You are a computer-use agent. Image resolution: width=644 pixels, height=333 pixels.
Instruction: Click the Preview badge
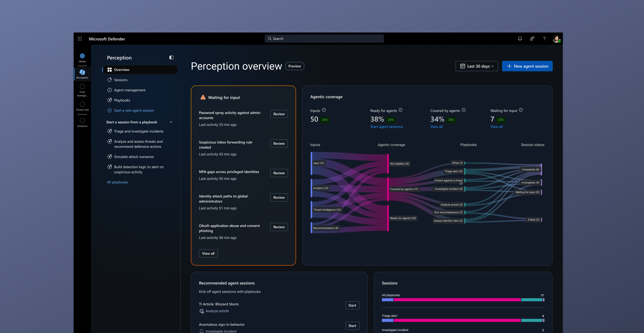click(294, 66)
